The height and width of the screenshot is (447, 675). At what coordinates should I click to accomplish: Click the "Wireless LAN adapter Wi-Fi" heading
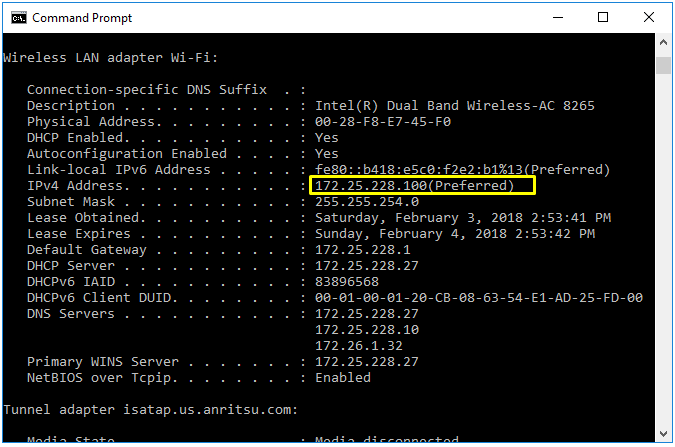coord(110,58)
